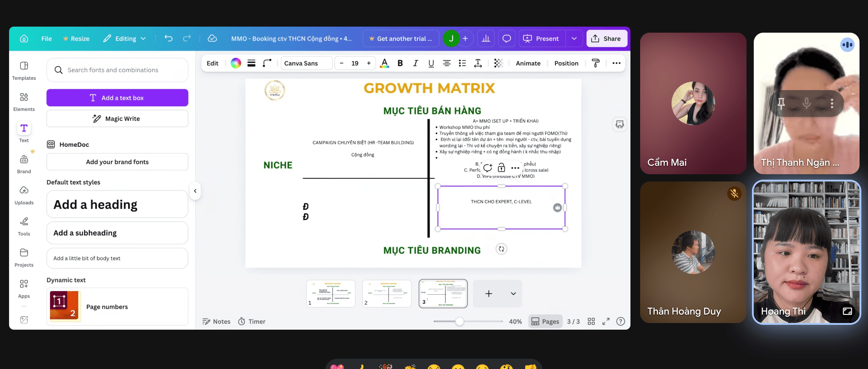Click the font size 19 field
This screenshot has width=868, height=369.
pos(355,63)
